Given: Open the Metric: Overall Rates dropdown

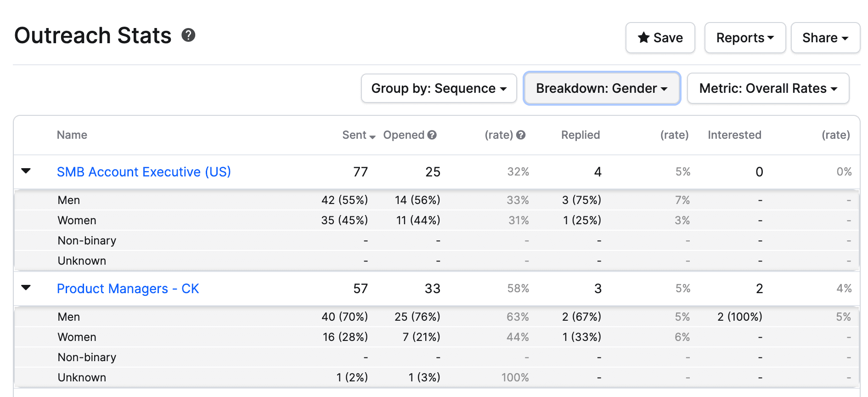Looking at the screenshot, I should 768,88.
